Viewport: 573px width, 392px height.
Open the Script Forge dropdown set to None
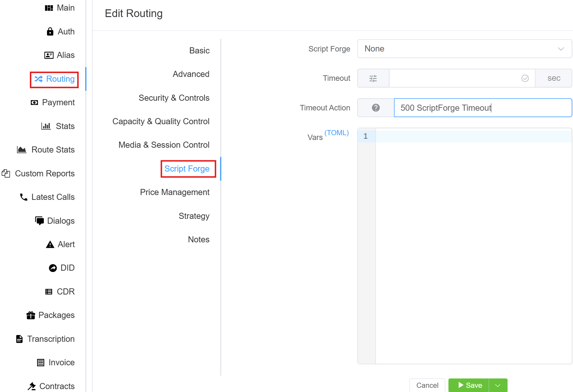pyautogui.click(x=464, y=49)
